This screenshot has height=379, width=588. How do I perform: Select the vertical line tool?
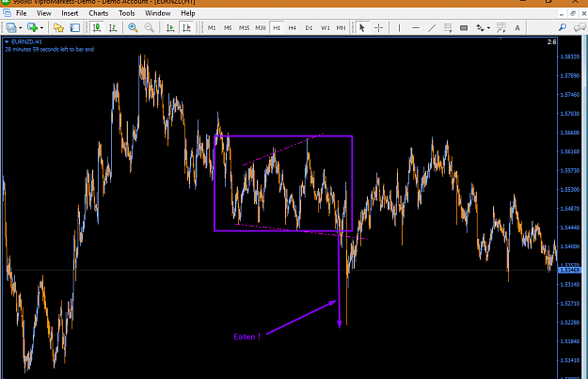[x=400, y=27]
